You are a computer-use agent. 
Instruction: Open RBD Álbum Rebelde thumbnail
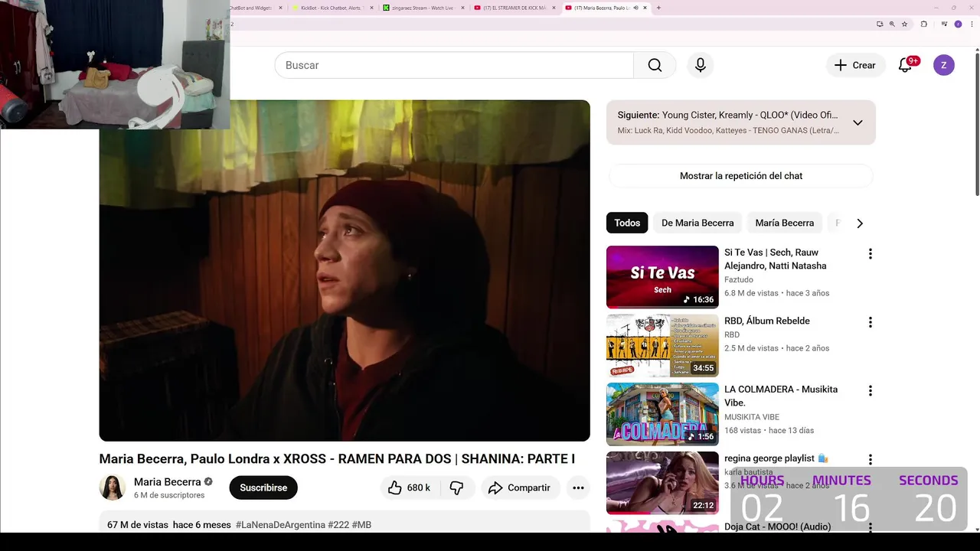pyautogui.click(x=662, y=346)
